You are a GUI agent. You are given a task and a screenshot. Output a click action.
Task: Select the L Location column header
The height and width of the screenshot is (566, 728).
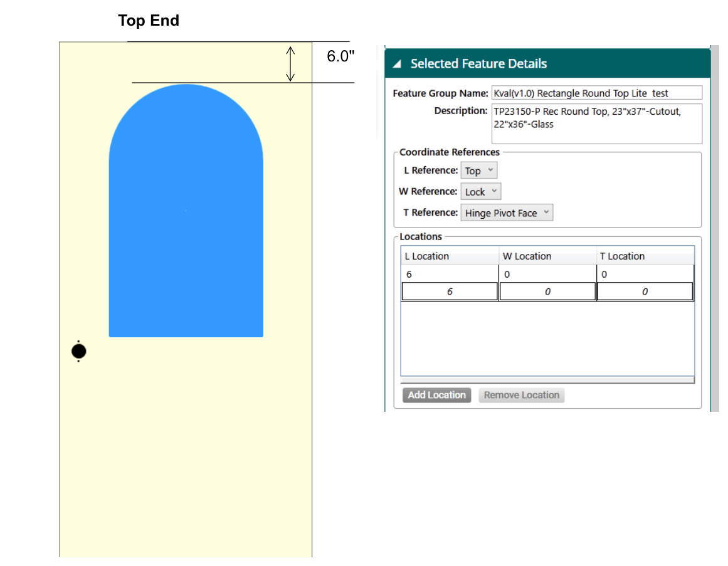pyautogui.click(x=450, y=256)
